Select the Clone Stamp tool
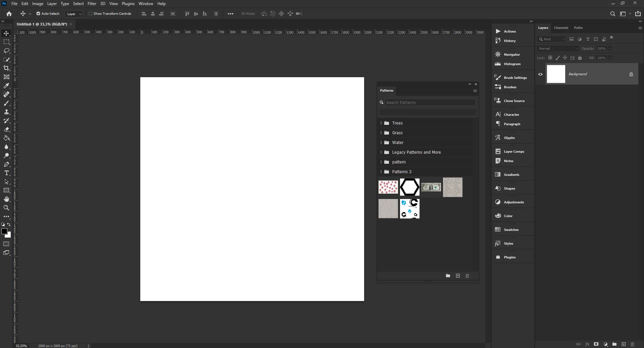The width and height of the screenshot is (644, 348). (x=6, y=112)
